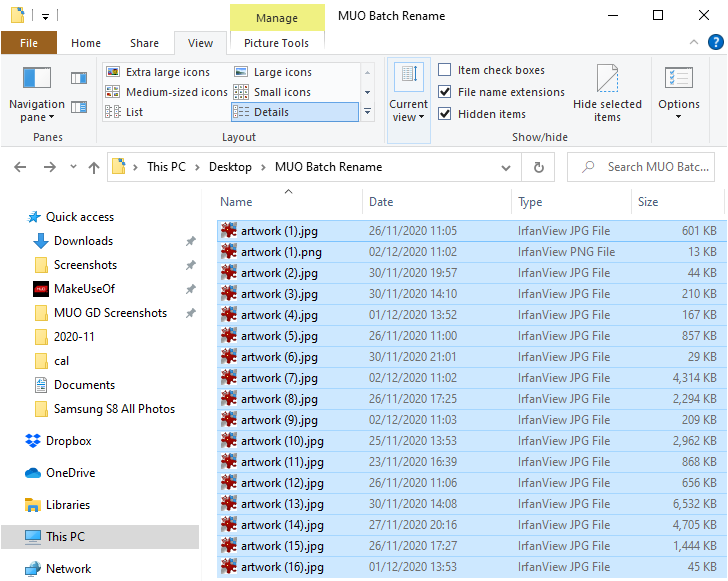Select Extra large icons layout
Screen dimensions: 728x581
click(x=166, y=72)
